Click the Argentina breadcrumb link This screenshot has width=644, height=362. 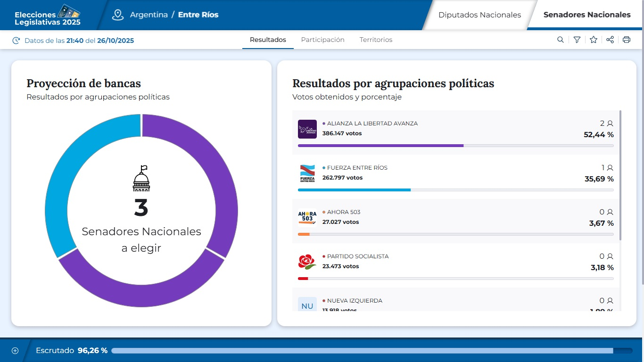point(149,15)
